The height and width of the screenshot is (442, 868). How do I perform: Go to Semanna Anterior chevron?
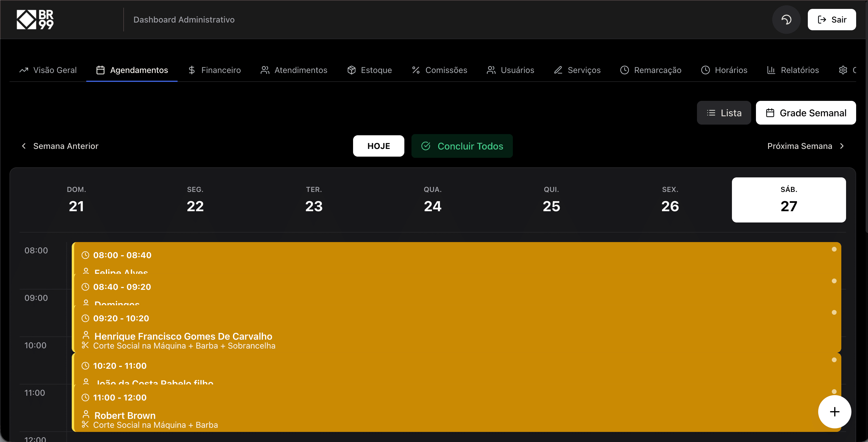[24, 146]
